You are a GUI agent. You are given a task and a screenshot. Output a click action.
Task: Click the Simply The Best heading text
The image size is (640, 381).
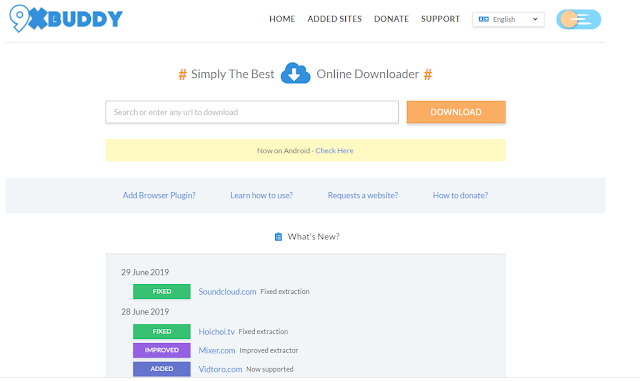[233, 74]
